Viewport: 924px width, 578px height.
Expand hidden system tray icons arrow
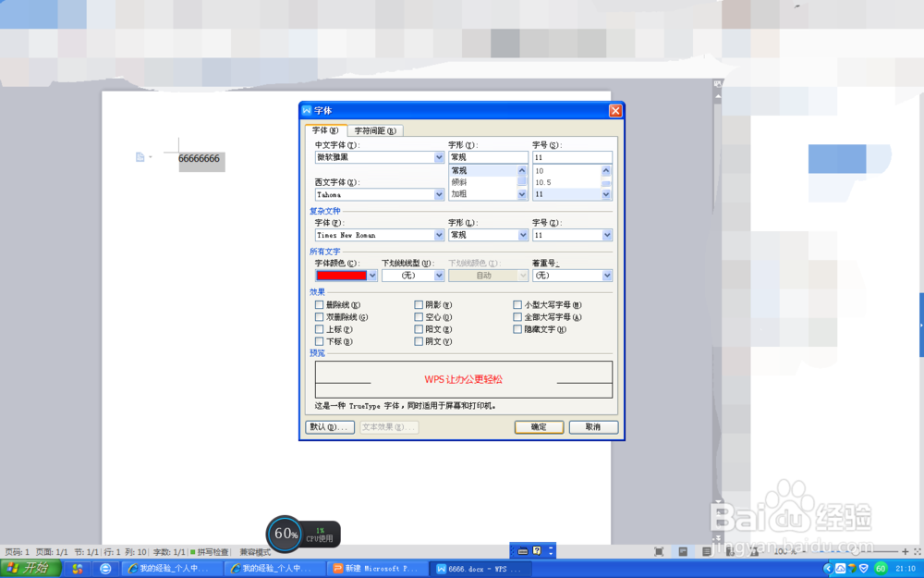(x=828, y=569)
